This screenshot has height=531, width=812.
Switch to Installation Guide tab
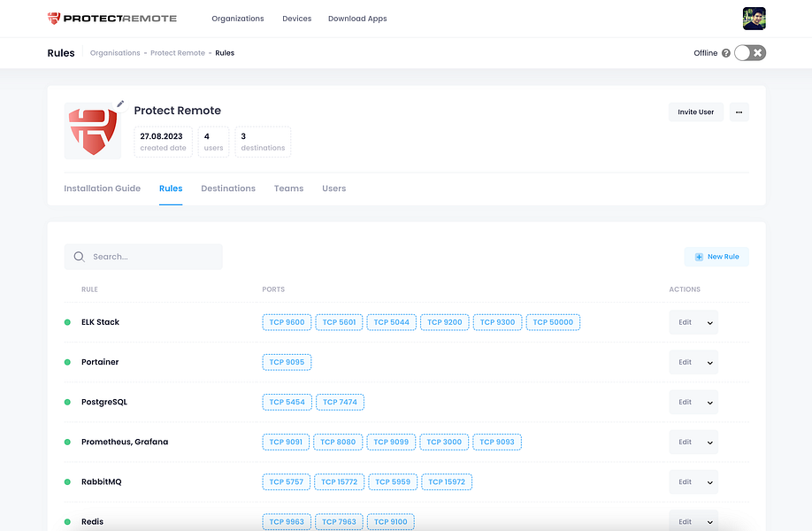[102, 189]
